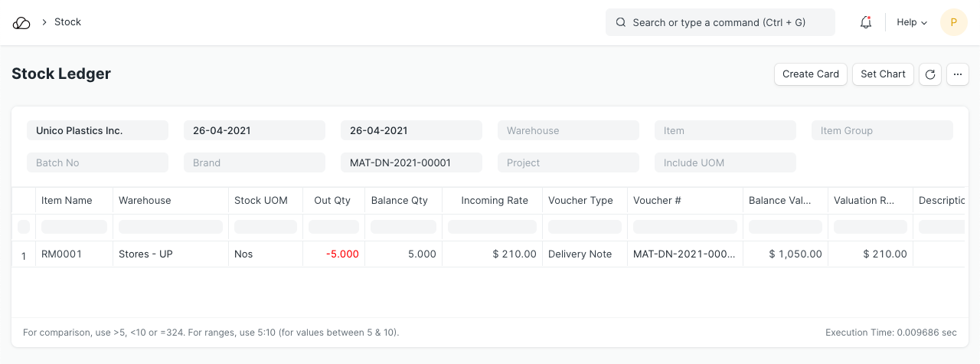Click the Company field Unico Plastics Inc.
The width and height of the screenshot is (980, 364).
(x=97, y=131)
